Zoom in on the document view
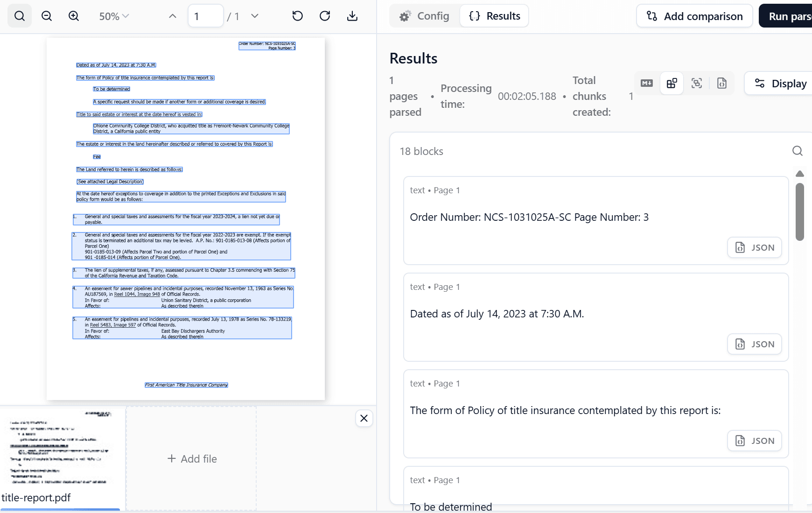The image size is (812, 513). 73,15
